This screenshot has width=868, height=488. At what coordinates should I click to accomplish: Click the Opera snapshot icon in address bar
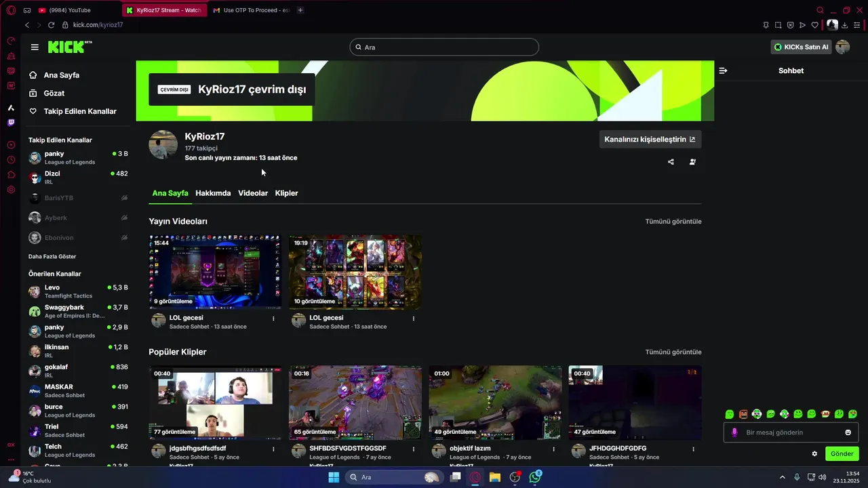(x=778, y=25)
